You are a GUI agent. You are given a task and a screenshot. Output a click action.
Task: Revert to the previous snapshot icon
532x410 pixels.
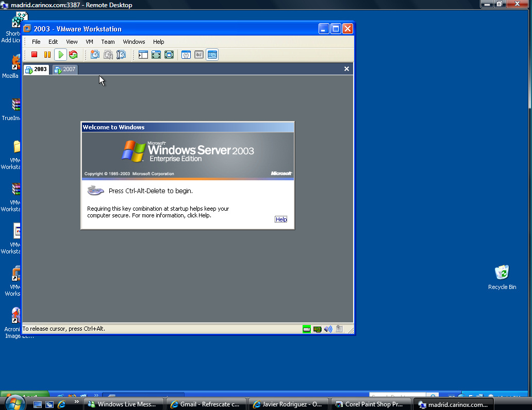click(108, 55)
